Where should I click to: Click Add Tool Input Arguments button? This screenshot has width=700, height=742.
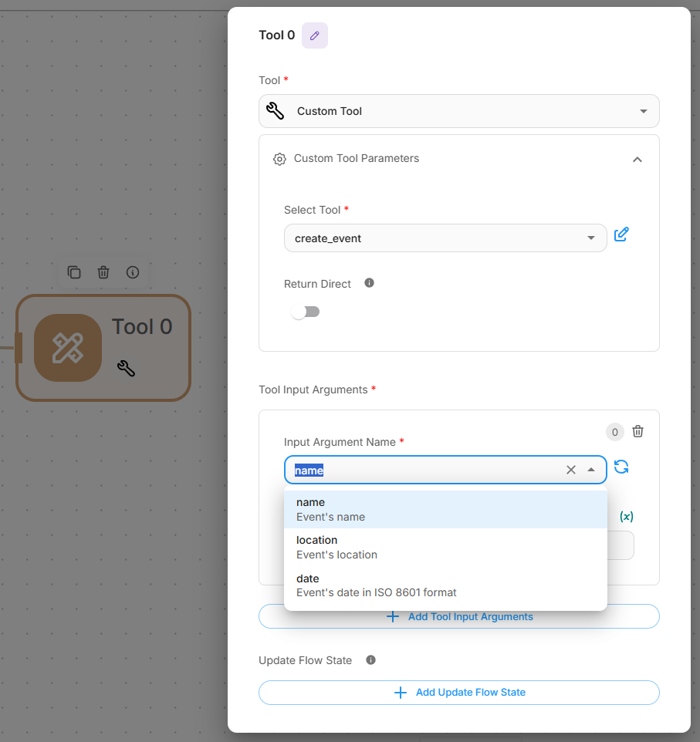point(458,616)
